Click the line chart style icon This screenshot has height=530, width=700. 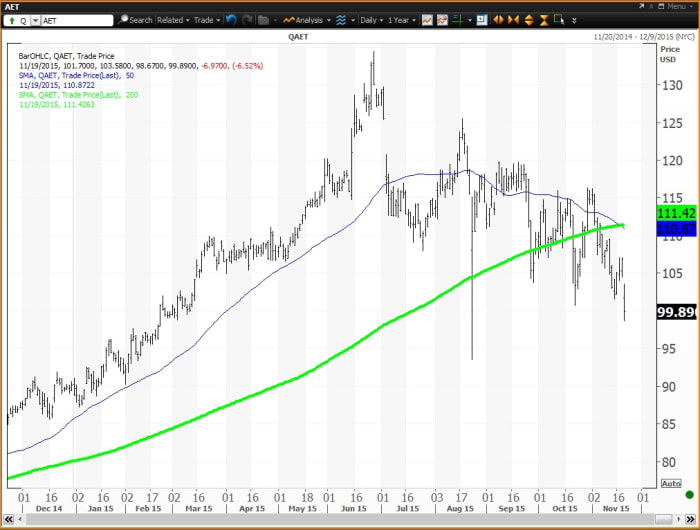click(x=427, y=20)
